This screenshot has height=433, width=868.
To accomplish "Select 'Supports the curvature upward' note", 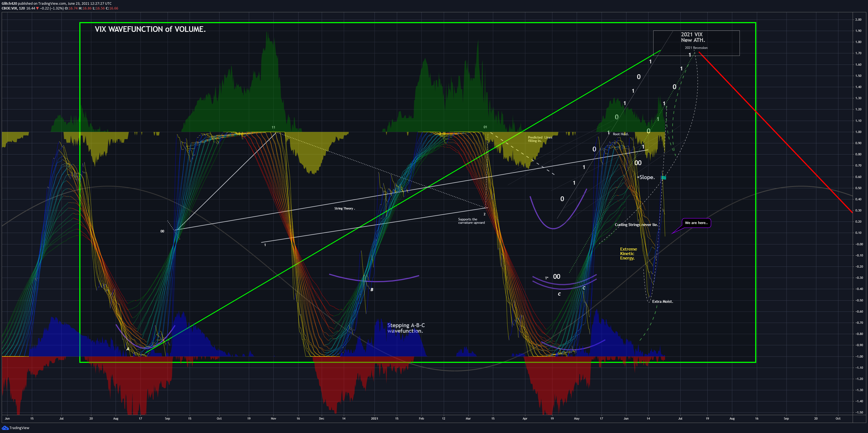I will tap(471, 221).
